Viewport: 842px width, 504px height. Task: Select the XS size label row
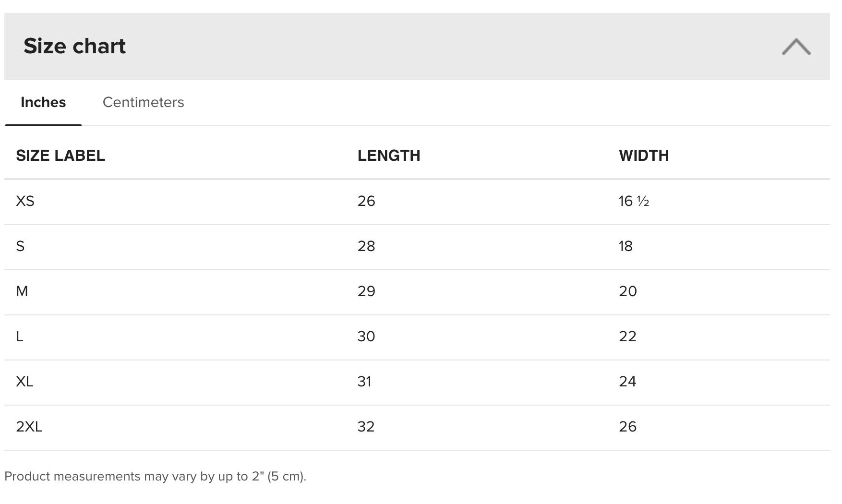(x=25, y=201)
